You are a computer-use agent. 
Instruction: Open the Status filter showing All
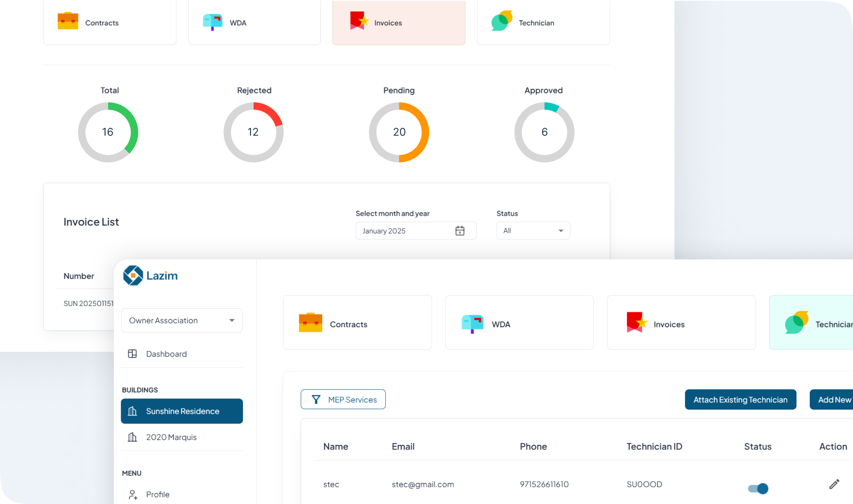pyautogui.click(x=533, y=231)
